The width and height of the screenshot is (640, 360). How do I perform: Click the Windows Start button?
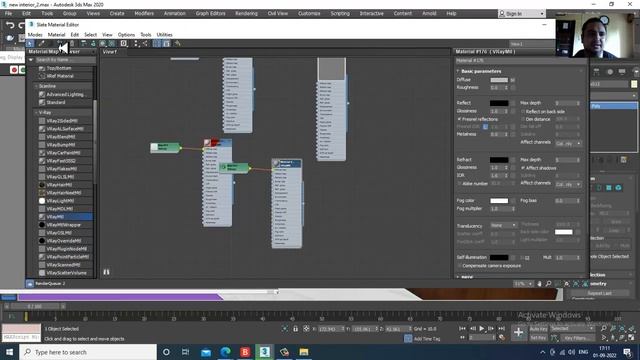pyautogui.click(x=9, y=352)
